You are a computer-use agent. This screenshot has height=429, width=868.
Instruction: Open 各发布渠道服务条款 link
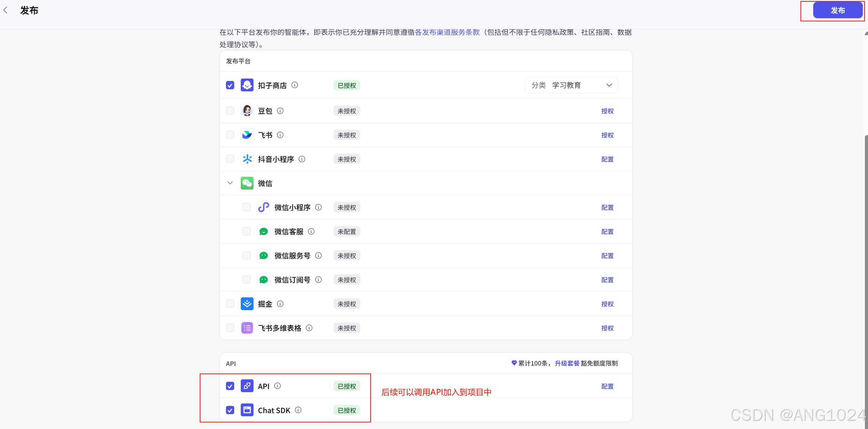447,32
